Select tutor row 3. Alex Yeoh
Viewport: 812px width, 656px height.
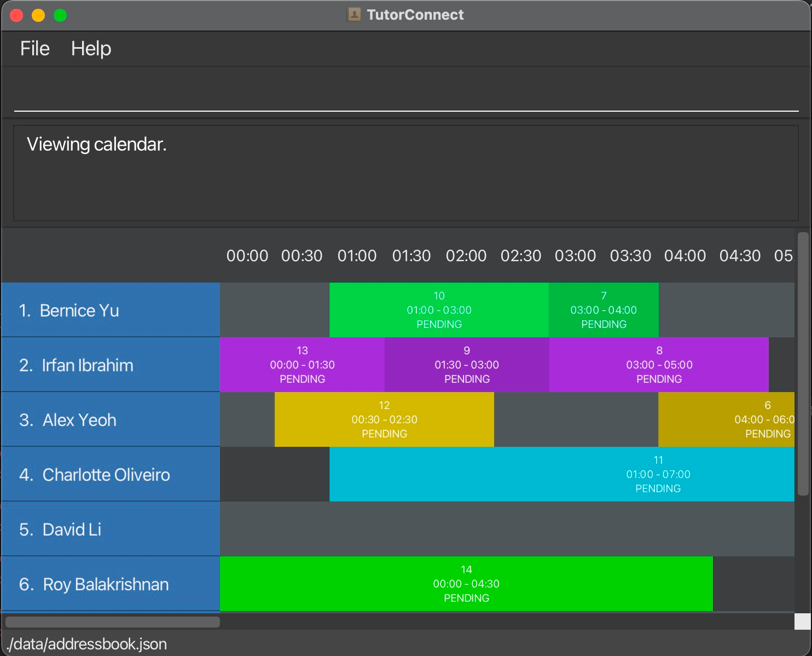point(111,419)
